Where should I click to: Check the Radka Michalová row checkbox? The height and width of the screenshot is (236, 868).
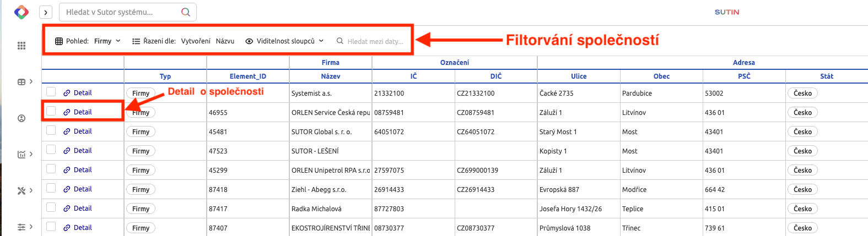click(51, 207)
